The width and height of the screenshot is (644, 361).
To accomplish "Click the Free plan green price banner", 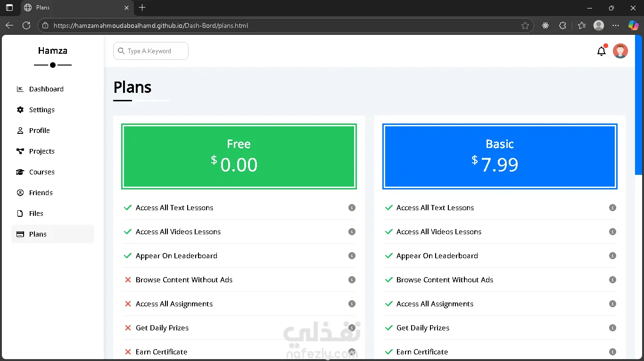I will coord(239,156).
